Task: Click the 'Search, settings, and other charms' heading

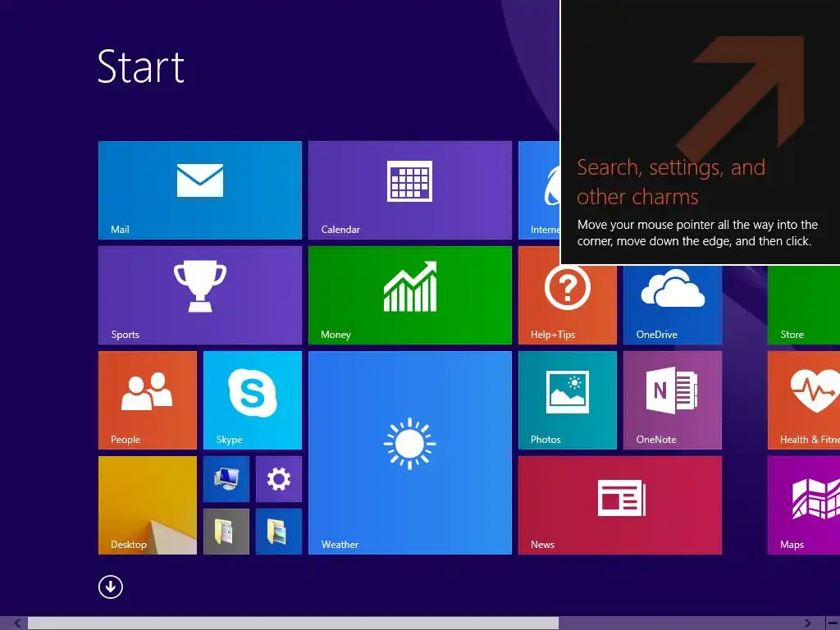Action: (x=671, y=182)
